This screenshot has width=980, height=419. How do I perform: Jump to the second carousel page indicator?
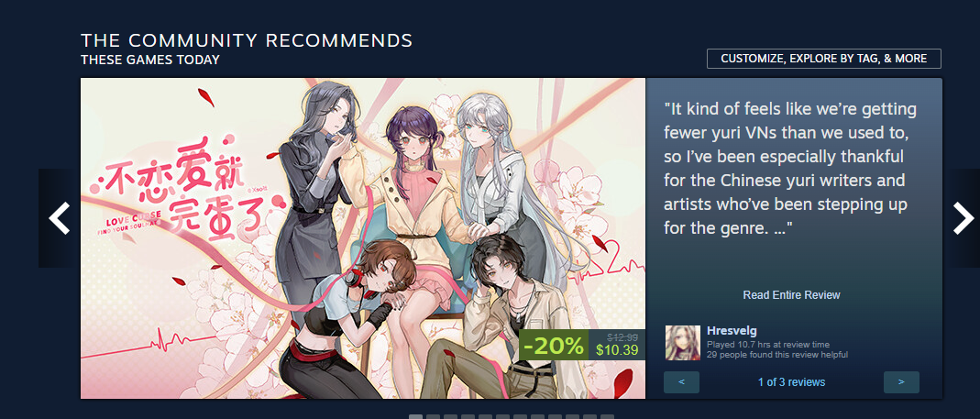[x=433, y=416]
